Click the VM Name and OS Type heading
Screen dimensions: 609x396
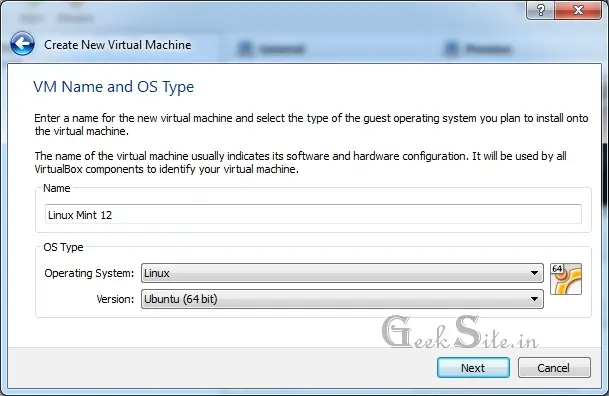(113, 87)
